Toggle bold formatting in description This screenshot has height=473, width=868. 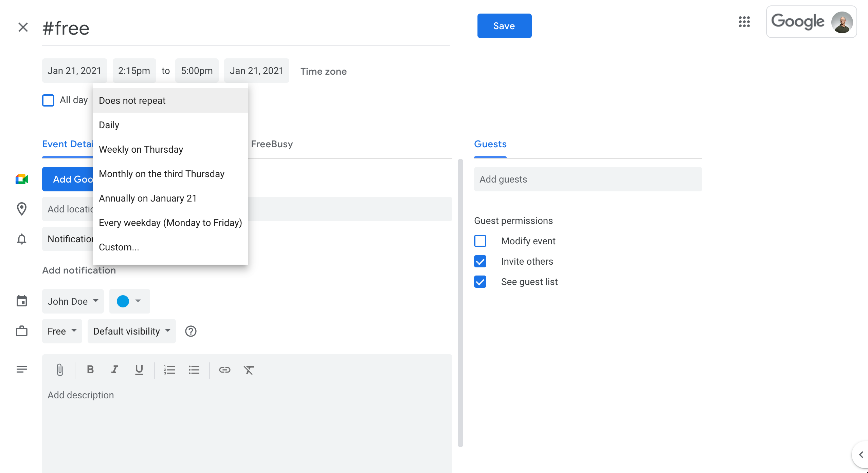[x=90, y=370]
